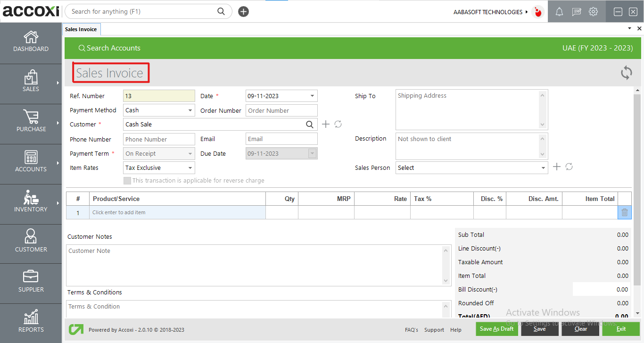The image size is (644, 343).
Task: Open the Inventory section
Action: tap(31, 203)
